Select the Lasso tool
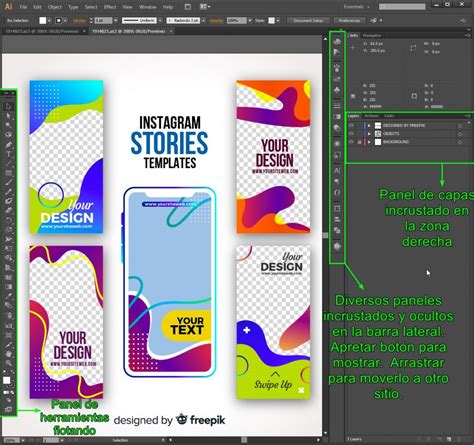This screenshot has width=474, height=445. (x=8, y=135)
